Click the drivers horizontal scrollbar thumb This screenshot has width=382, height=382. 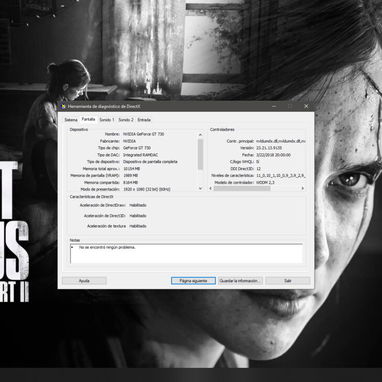(242, 189)
